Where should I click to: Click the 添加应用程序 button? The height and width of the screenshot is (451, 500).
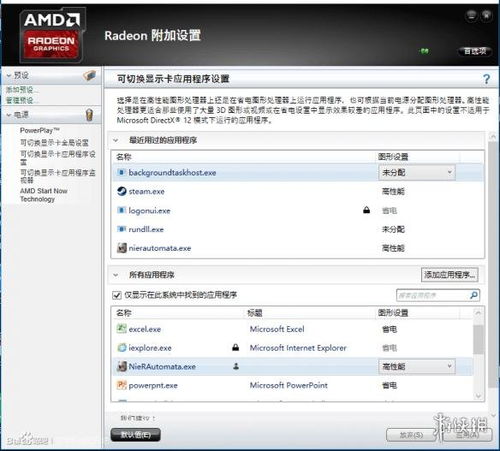(x=449, y=275)
